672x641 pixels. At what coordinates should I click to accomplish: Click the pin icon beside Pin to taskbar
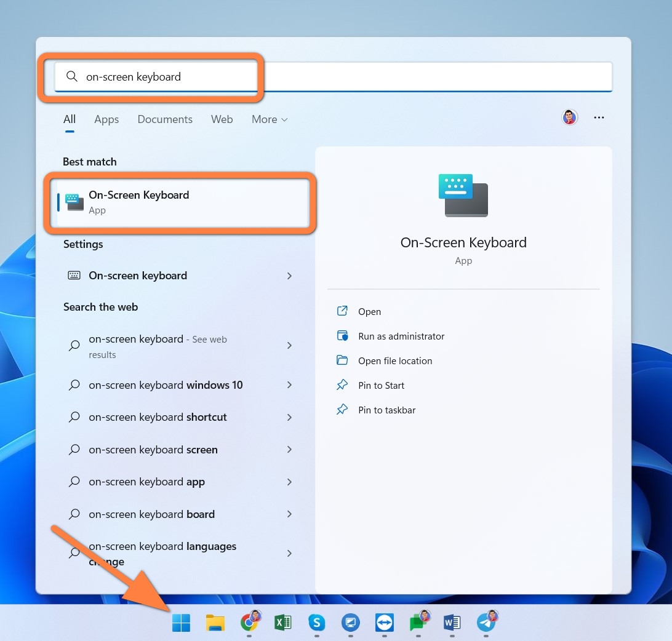click(x=342, y=409)
